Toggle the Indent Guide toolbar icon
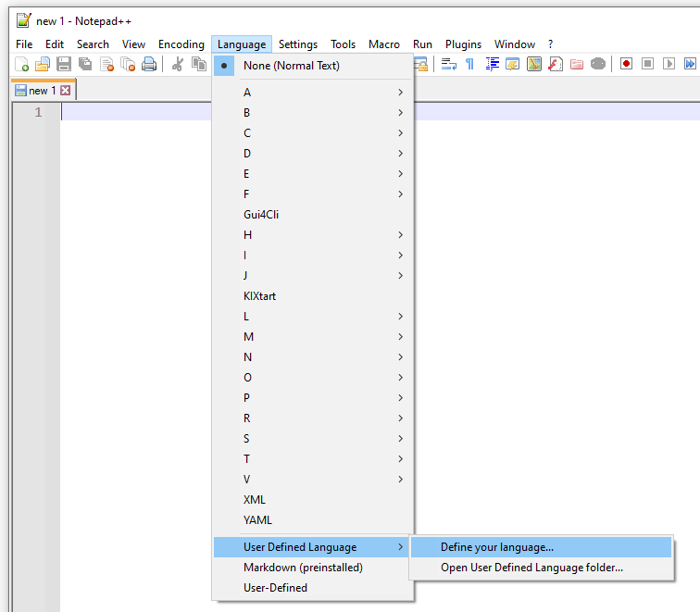700x612 pixels. pos(492,64)
